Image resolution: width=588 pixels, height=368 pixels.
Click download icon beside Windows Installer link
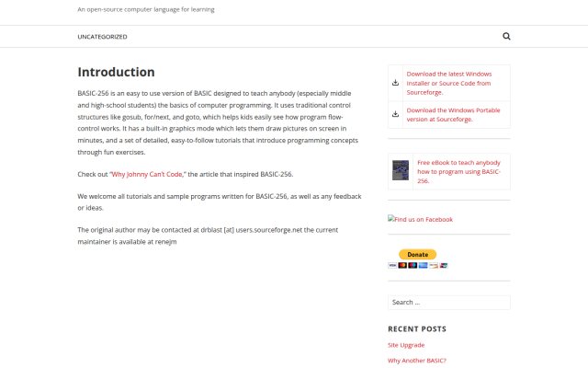pos(395,83)
